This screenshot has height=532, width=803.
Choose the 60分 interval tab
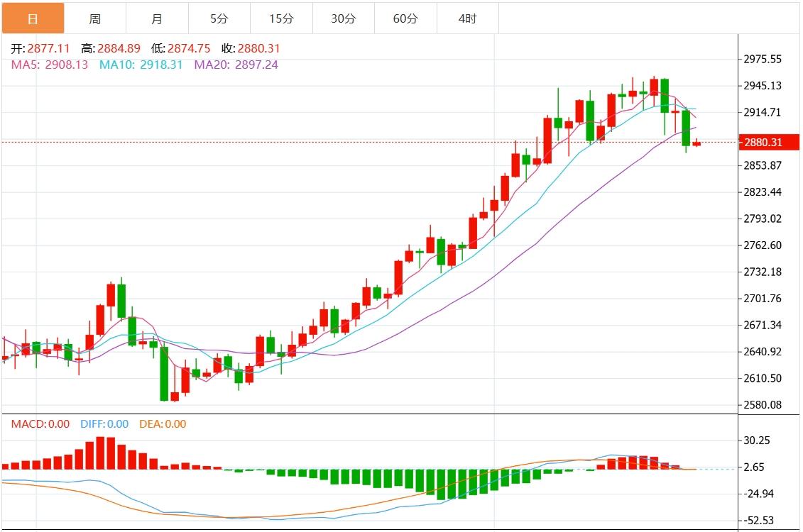pos(405,19)
